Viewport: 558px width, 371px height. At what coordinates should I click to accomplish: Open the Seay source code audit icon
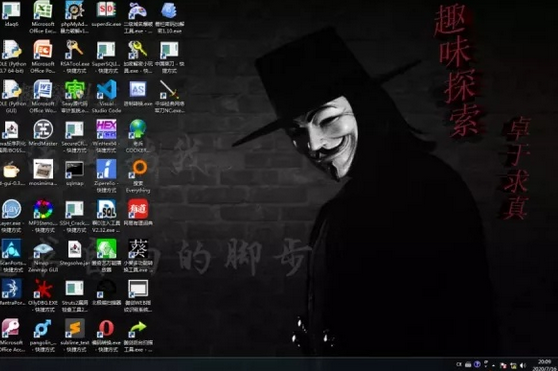pos(74,97)
